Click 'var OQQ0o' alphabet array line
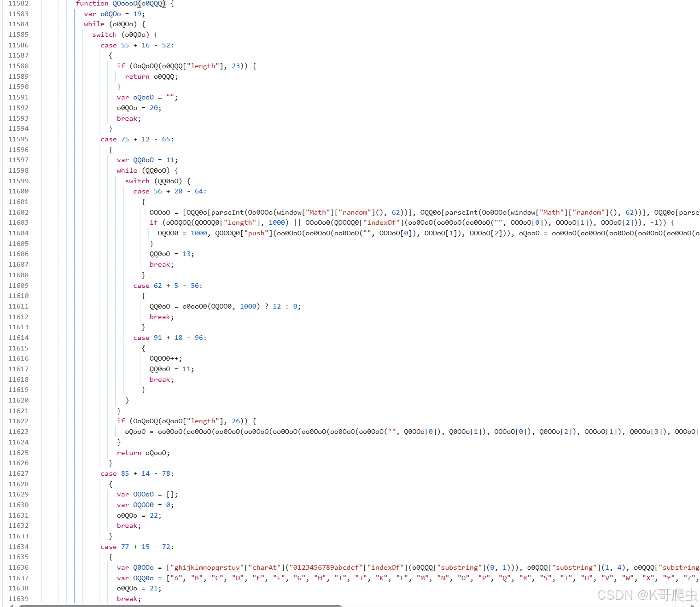 pos(408,578)
